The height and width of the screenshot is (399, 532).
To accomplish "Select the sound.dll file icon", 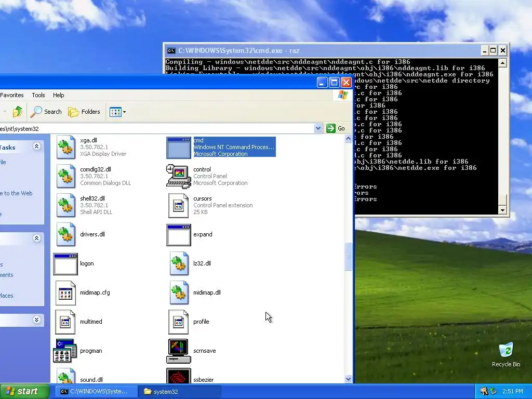I will [65, 377].
